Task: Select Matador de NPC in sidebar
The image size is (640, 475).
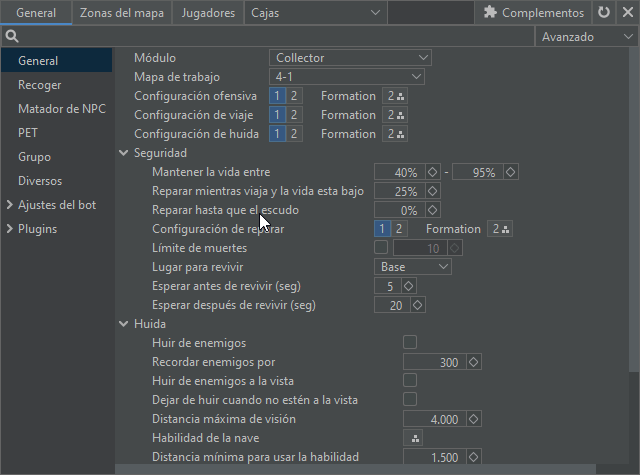Action: click(x=60, y=109)
